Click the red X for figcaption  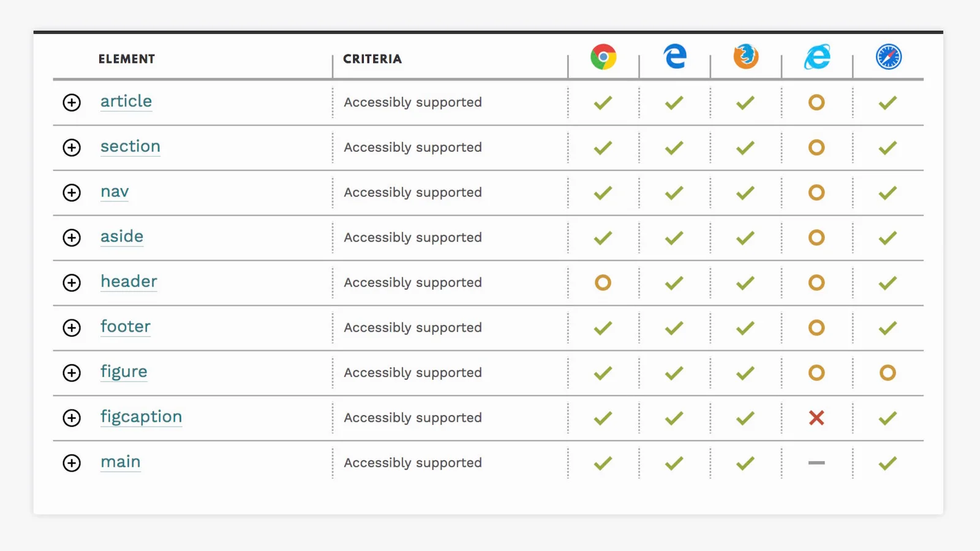click(816, 418)
